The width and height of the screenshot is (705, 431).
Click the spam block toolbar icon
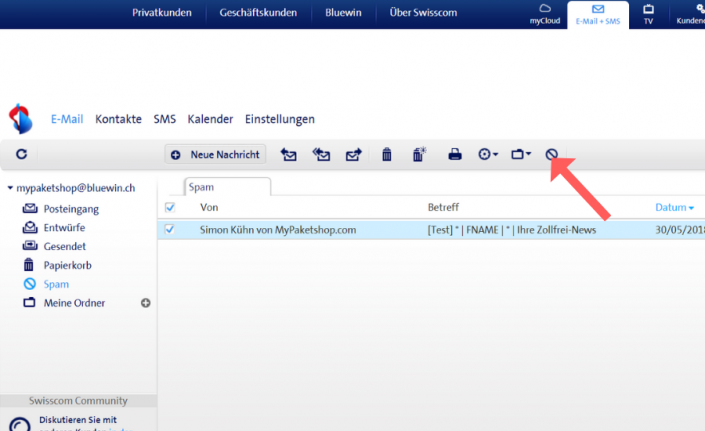551,155
